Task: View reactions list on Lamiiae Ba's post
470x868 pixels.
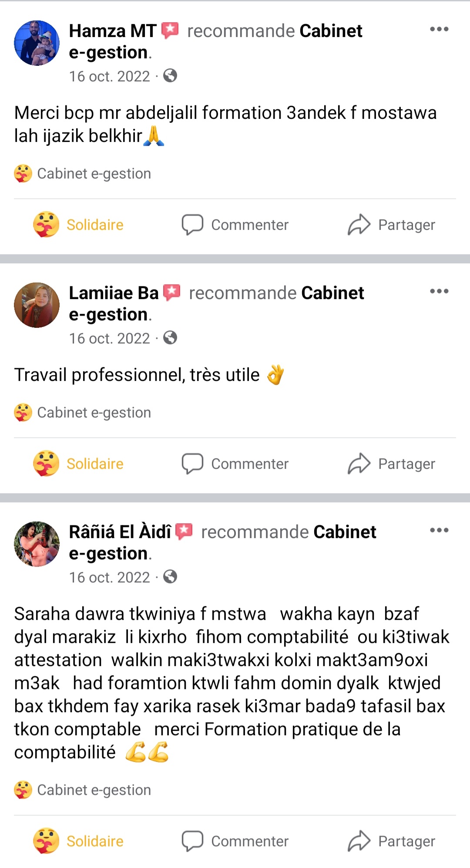Action: coord(83,413)
